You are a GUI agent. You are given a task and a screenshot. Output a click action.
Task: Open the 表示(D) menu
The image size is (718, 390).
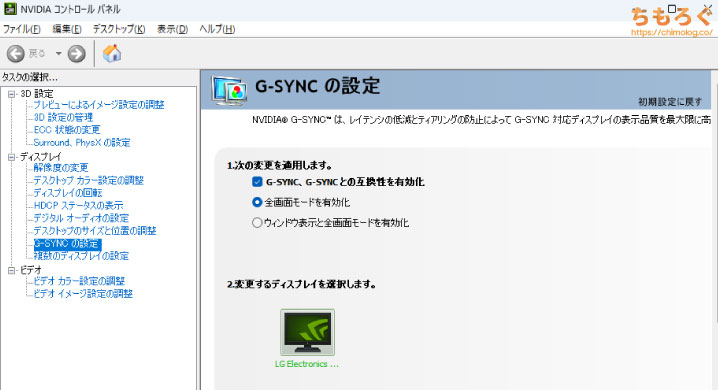pyautogui.click(x=172, y=29)
